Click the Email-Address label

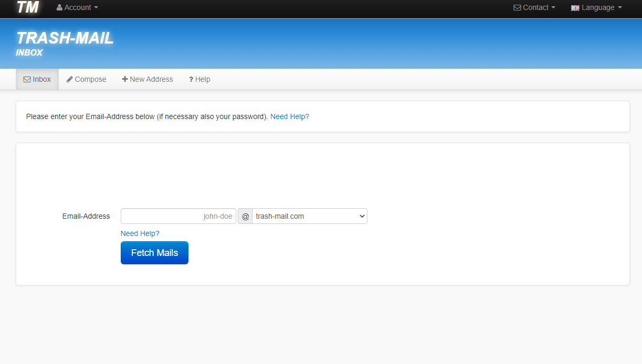(86, 216)
